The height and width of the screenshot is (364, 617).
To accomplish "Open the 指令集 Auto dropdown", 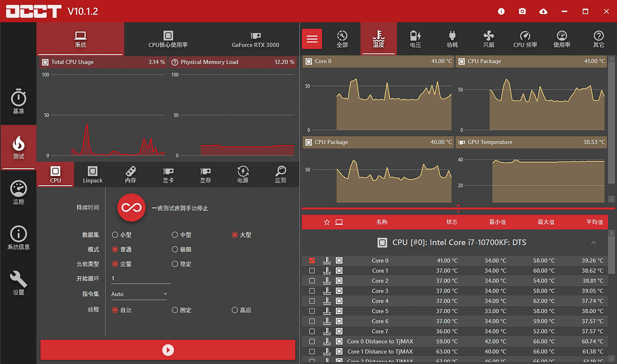I will pos(139,294).
